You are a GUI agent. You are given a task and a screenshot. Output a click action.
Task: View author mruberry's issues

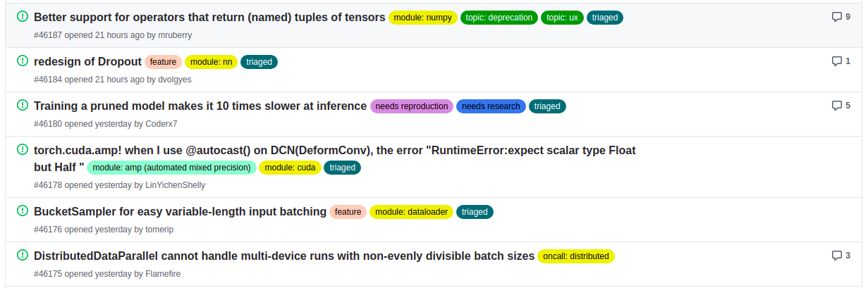pos(175,35)
